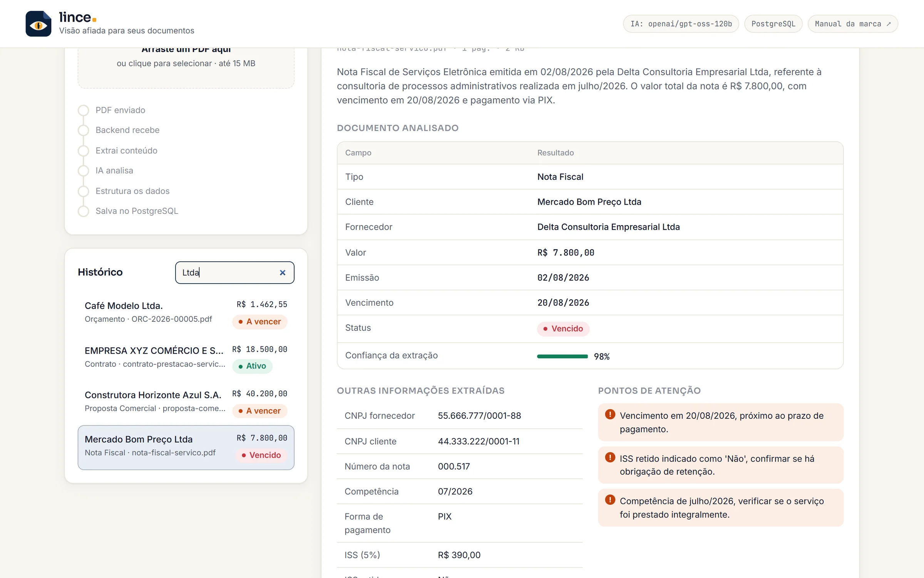
Task: Focus the Histórico search field containing Ltda
Action: click(x=234, y=273)
